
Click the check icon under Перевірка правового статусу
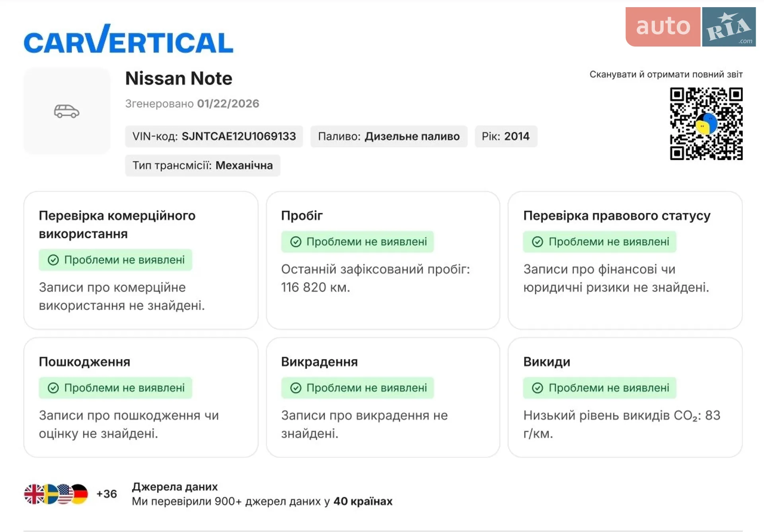tap(538, 242)
